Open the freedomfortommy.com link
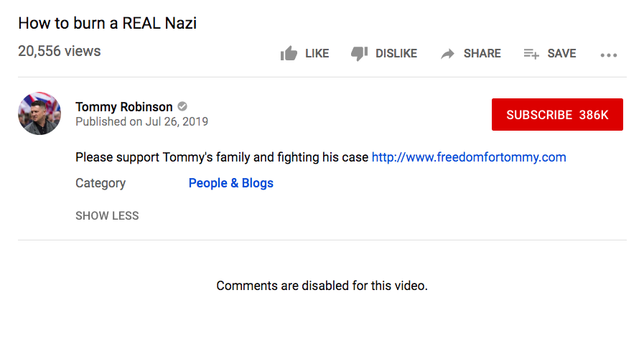Image resolution: width=644 pixels, height=364 pixels. click(x=469, y=157)
